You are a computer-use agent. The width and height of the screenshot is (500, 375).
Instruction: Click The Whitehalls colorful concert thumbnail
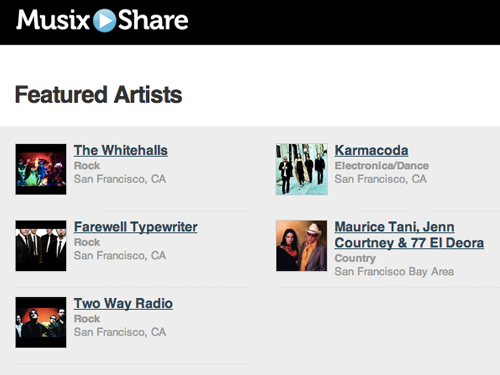click(x=41, y=169)
